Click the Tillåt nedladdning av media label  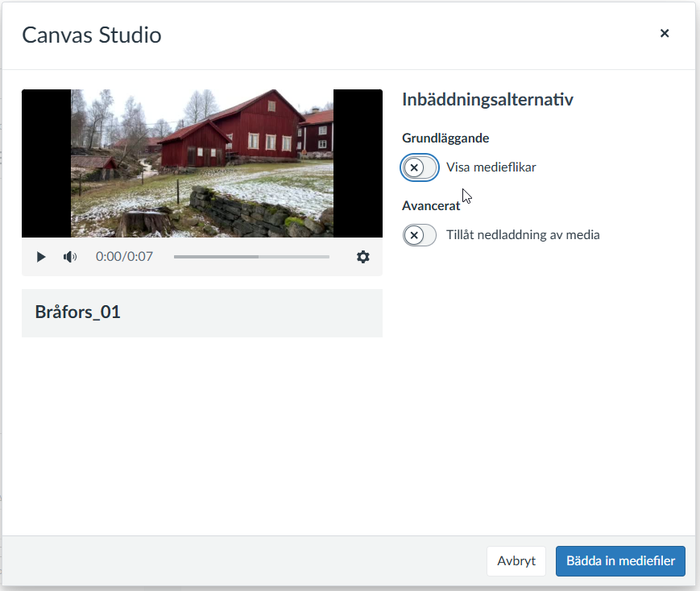click(x=523, y=235)
